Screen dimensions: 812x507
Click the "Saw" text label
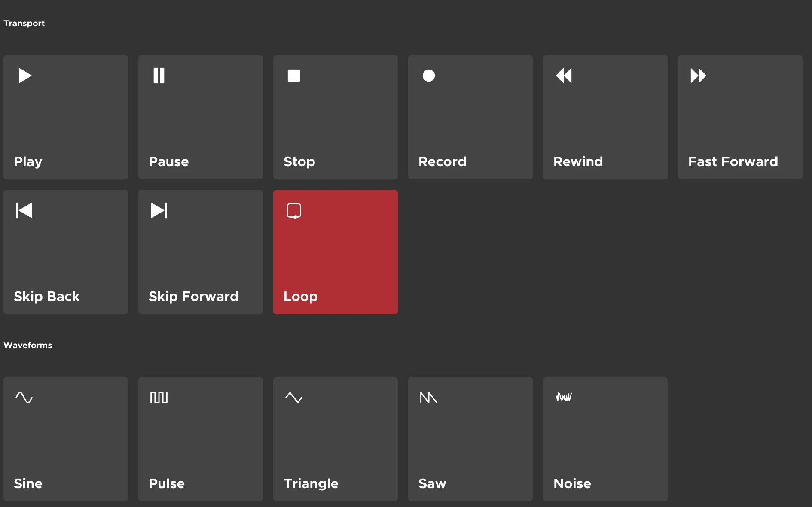coord(433,483)
